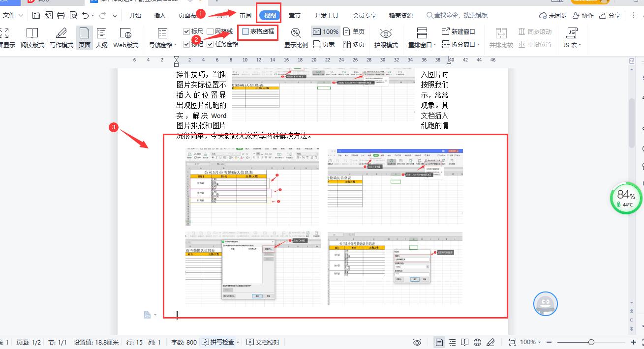This screenshot has height=349, width=644.
Task: Click the zoom in plus button
Action: [x=634, y=342]
